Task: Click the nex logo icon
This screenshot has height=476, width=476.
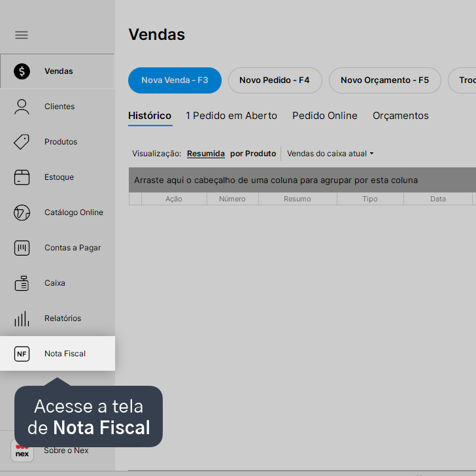Action: point(22,451)
